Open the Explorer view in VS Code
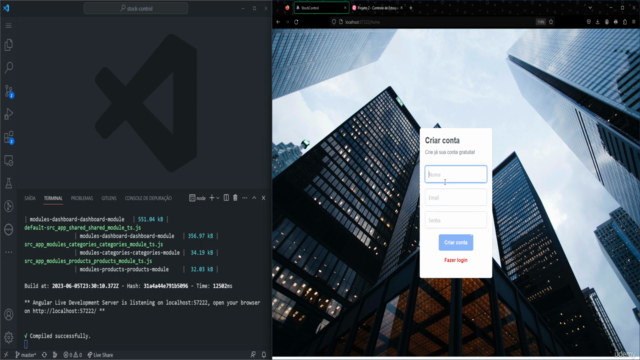Screen dimensions: 640x360 coord(9,44)
